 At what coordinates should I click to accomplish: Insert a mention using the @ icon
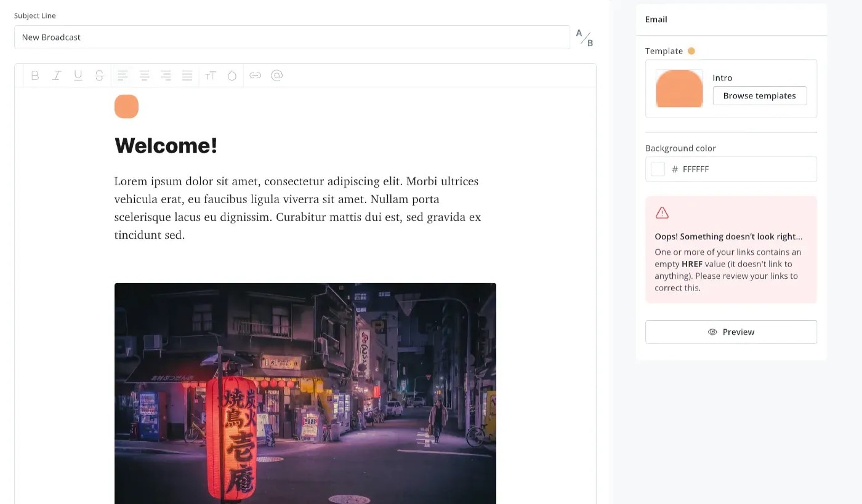(x=277, y=75)
